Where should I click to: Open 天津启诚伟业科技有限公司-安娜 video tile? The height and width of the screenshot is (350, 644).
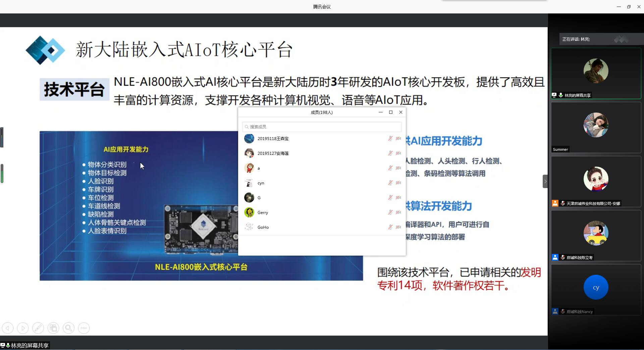click(x=596, y=182)
